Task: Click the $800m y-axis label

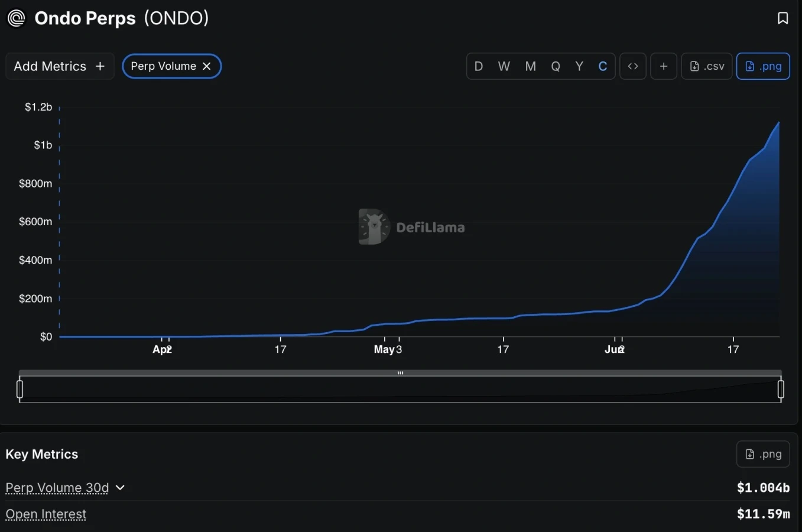Action: point(35,184)
